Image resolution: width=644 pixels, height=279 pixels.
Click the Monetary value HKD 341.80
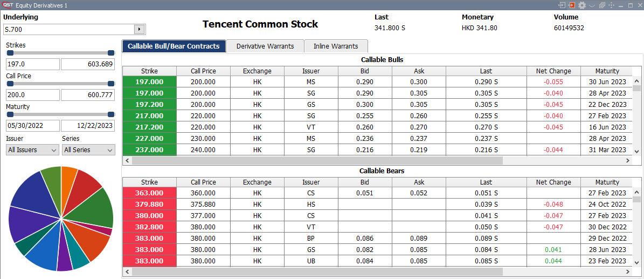click(x=479, y=28)
